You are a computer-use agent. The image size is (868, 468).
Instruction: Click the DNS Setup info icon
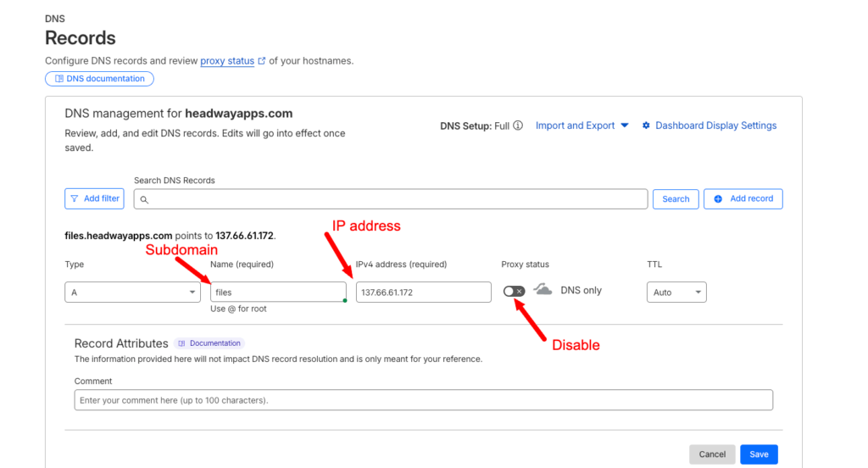518,125
